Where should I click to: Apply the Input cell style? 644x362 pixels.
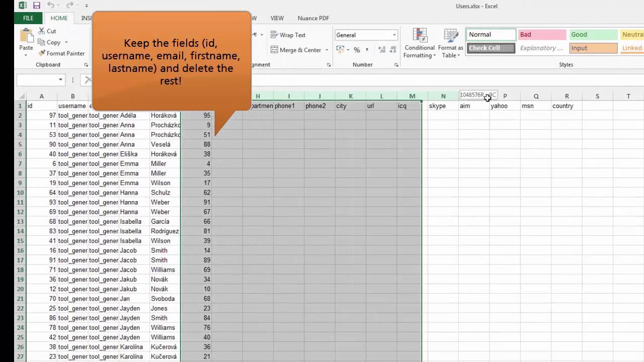[x=594, y=48]
